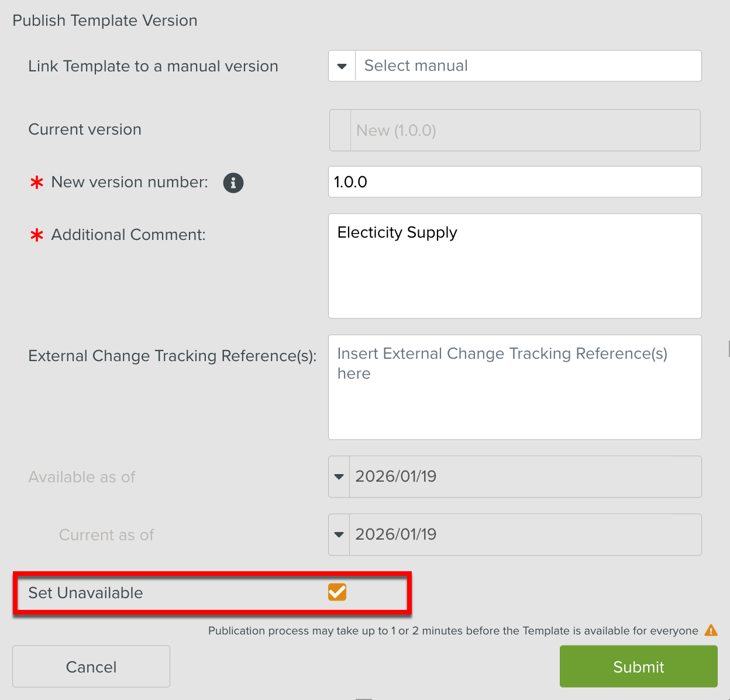Focus the Select manual input field
The width and height of the screenshot is (730, 700).
pyautogui.click(x=526, y=66)
